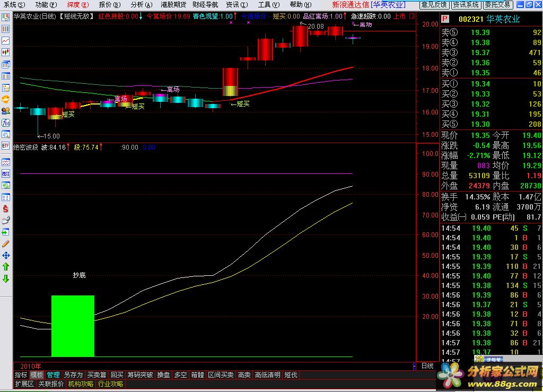Click the magnifier search icon

(5, 135)
